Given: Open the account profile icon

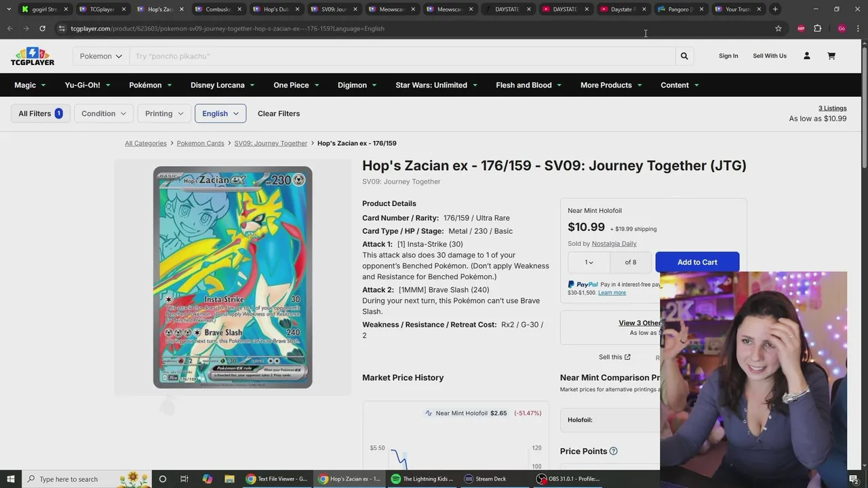Looking at the screenshot, I should (x=807, y=56).
